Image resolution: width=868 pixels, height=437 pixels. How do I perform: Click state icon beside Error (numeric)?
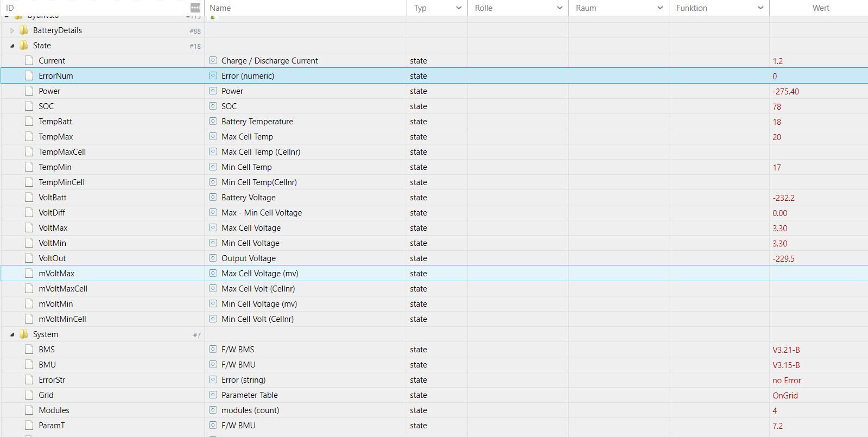(213, 76)
